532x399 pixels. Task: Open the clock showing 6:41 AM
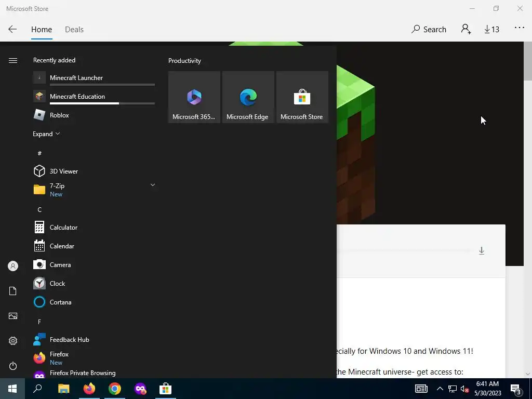pyautogui.click(x=487, y=389)
